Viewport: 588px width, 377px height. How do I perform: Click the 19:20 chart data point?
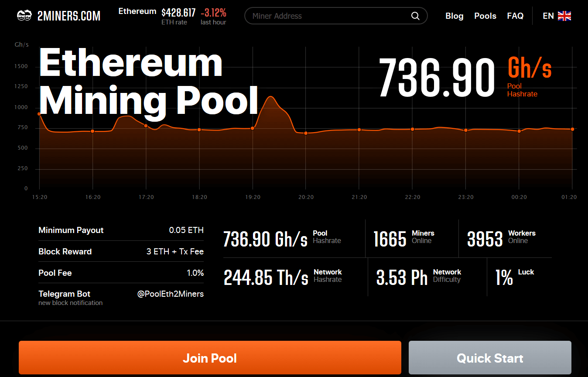253,128
